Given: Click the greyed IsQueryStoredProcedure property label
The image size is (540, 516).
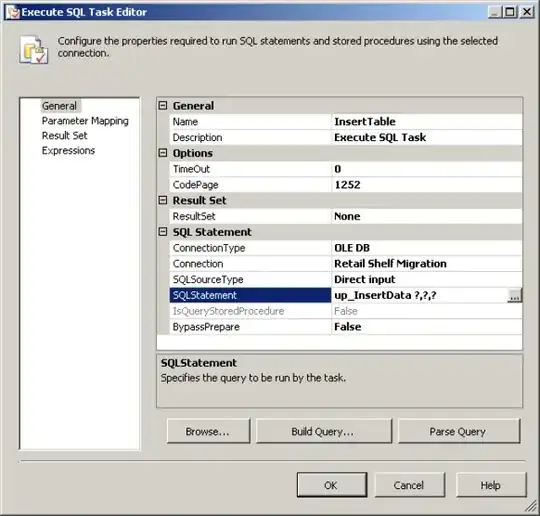Looking at the screenshot, I should pyautogui.click(x=250, y=311).
